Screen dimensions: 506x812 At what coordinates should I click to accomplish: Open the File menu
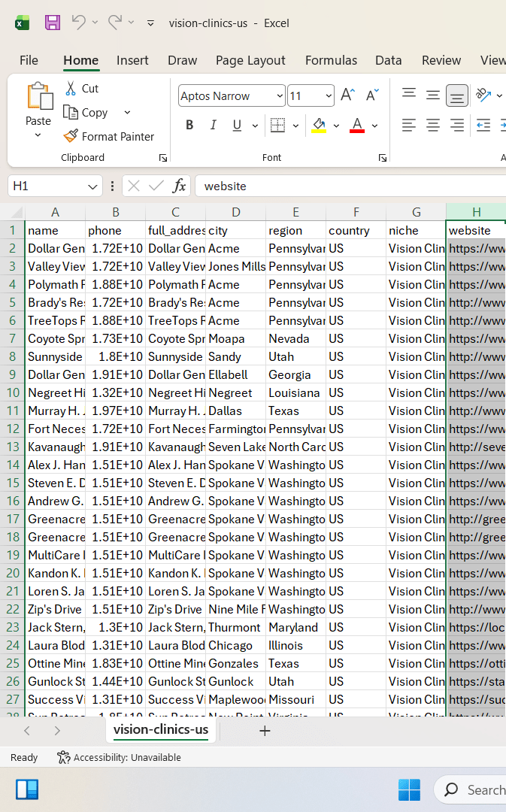29,60
